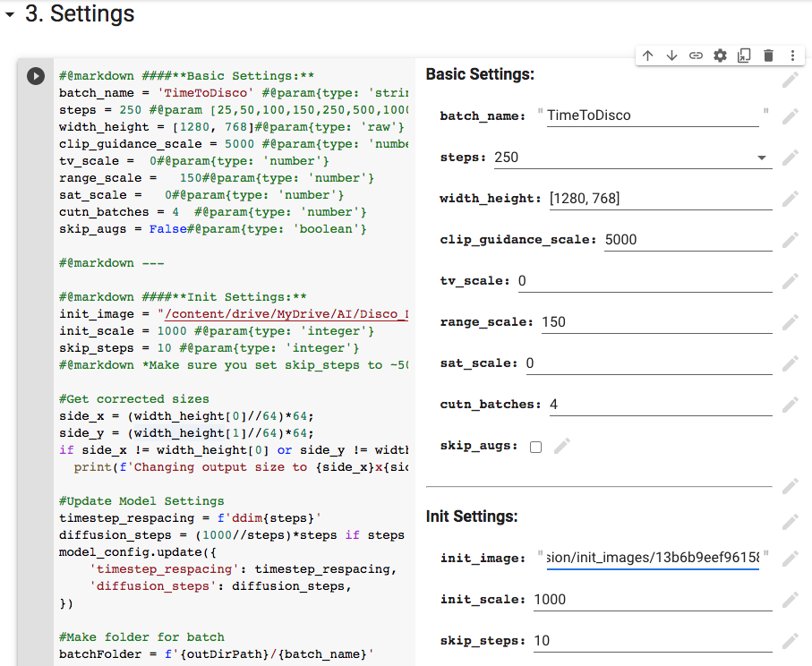
Task: Toggle the skip_augs checkbox
Action: point(535,447)
